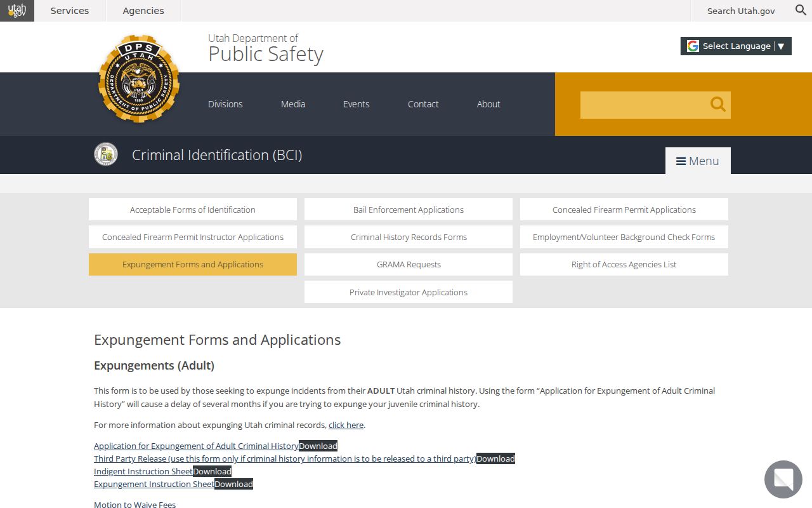
Task: Open the Third Party Release form link
Action: (285, 458)
